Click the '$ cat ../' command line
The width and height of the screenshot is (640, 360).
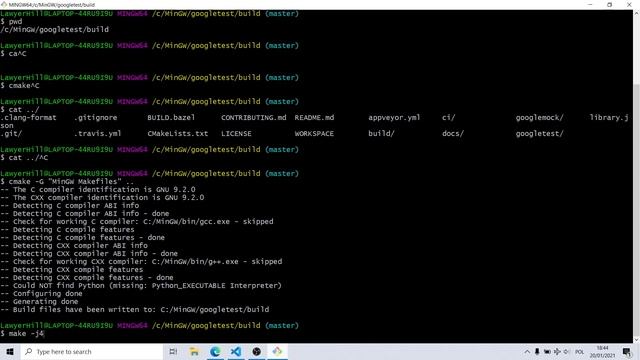coord(20,109)
